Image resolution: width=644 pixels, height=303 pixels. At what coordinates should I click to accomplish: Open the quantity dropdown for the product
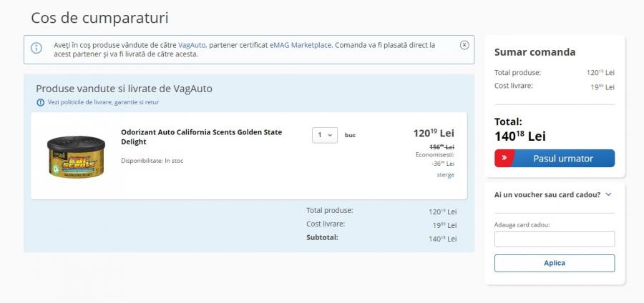tap(325, 135)
